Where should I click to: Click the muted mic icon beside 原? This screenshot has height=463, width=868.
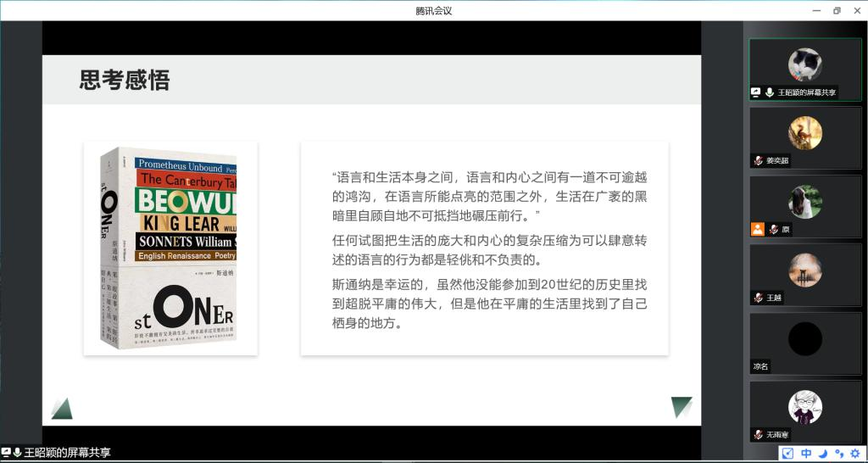773,229
